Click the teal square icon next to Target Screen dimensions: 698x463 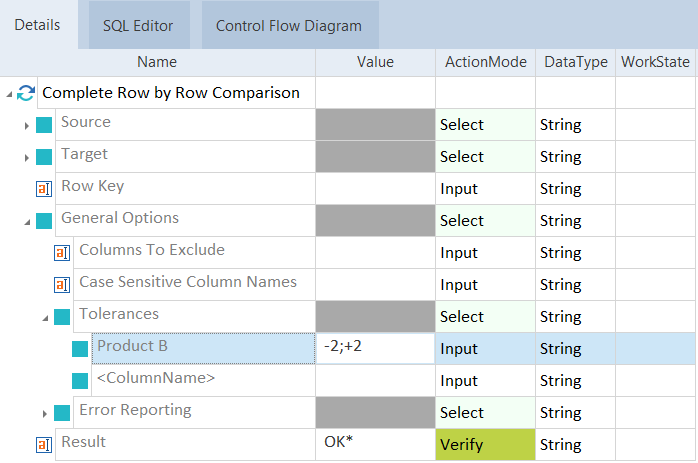[x=44, y=157]
